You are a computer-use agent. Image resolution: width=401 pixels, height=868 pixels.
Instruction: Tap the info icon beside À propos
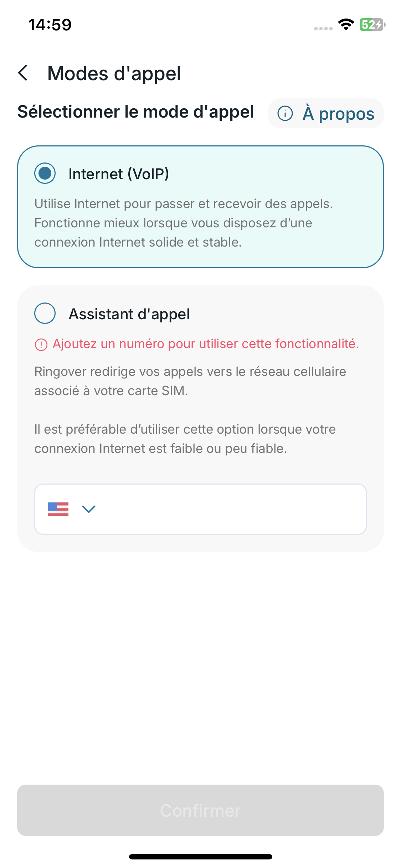pos(285,114)
